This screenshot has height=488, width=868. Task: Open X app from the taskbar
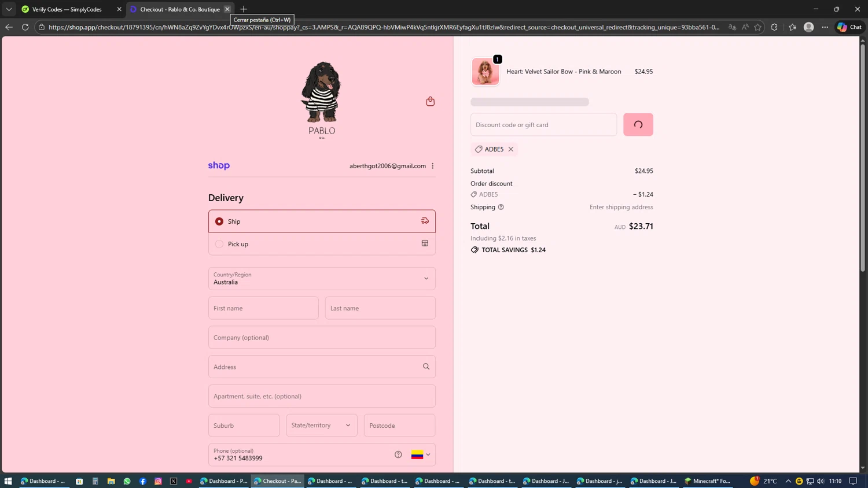174,481
